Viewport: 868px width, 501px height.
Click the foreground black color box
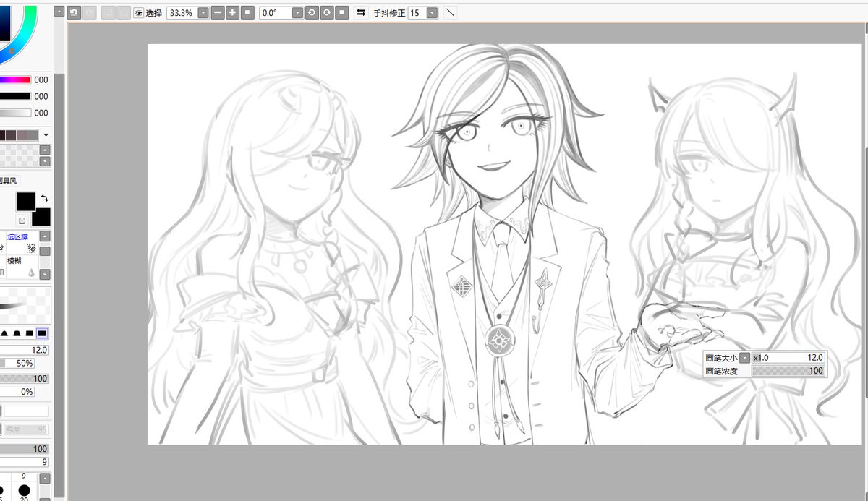click(26, 201)
